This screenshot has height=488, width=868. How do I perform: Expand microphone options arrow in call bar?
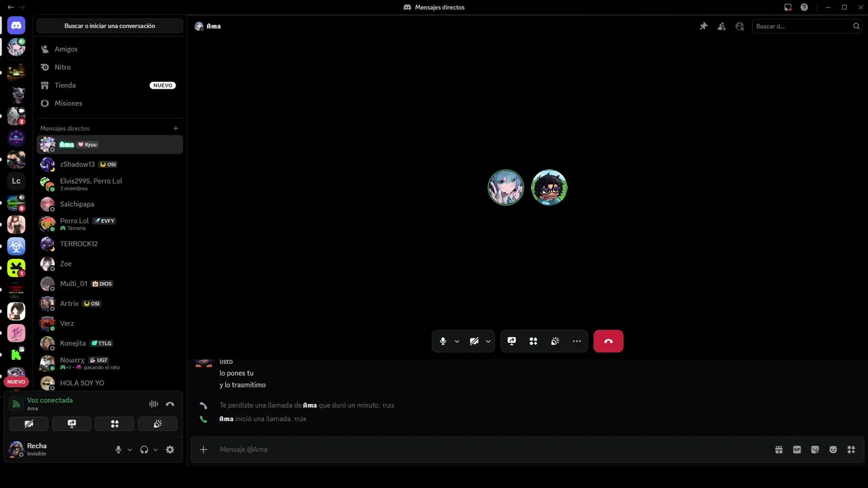click(457, 341)
